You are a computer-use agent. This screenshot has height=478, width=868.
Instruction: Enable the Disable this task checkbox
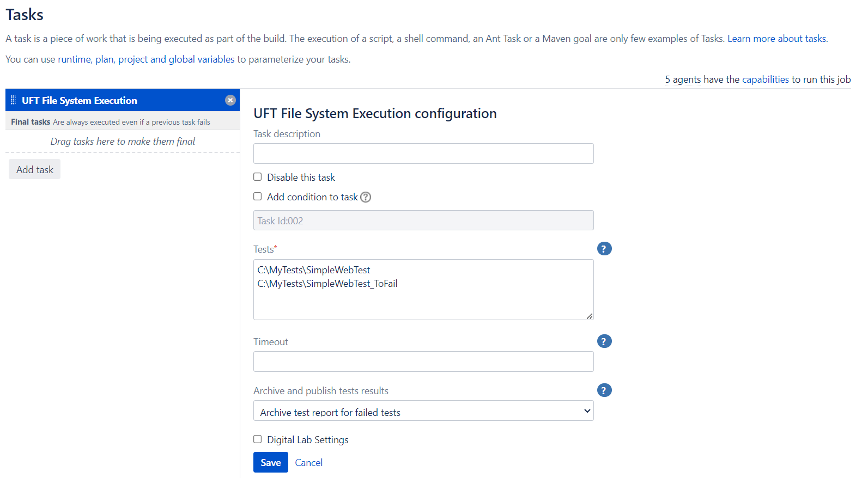(258, 177)
